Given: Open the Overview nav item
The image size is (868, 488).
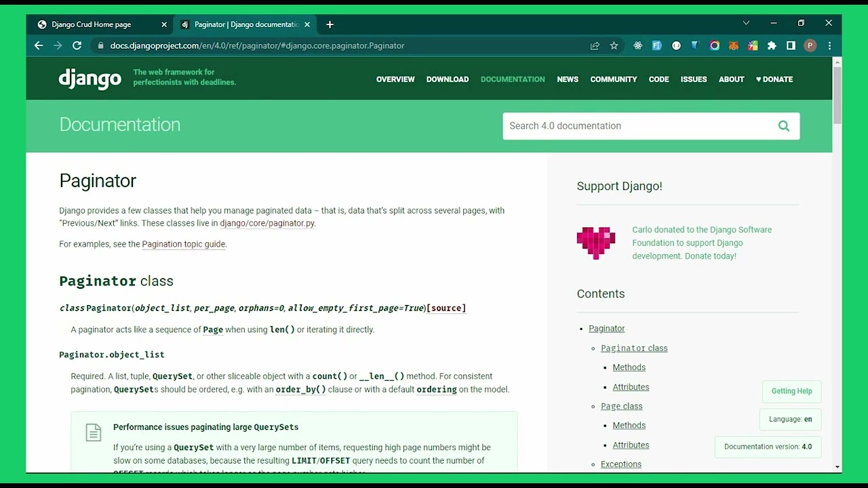Looking at the screenshot, I should (x=395, y=79).
